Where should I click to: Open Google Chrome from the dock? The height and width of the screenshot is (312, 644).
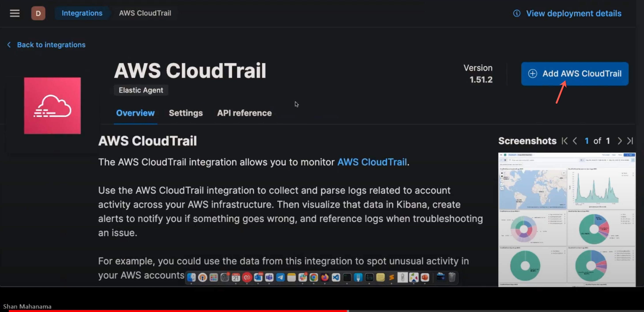(x=314, y=277)
